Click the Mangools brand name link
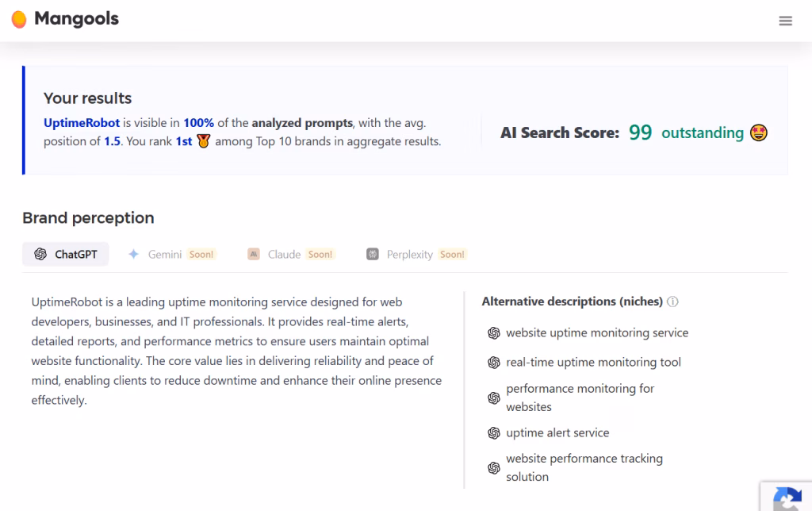 (x=76, y=19)
